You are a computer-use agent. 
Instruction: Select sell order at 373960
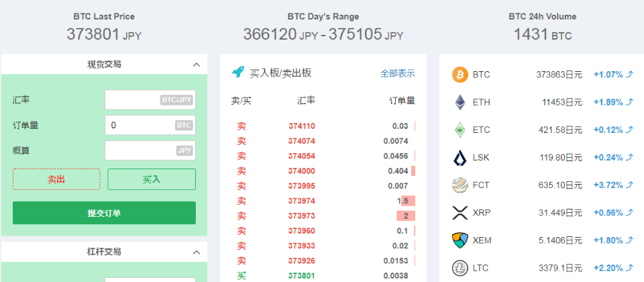click(323, 231)
